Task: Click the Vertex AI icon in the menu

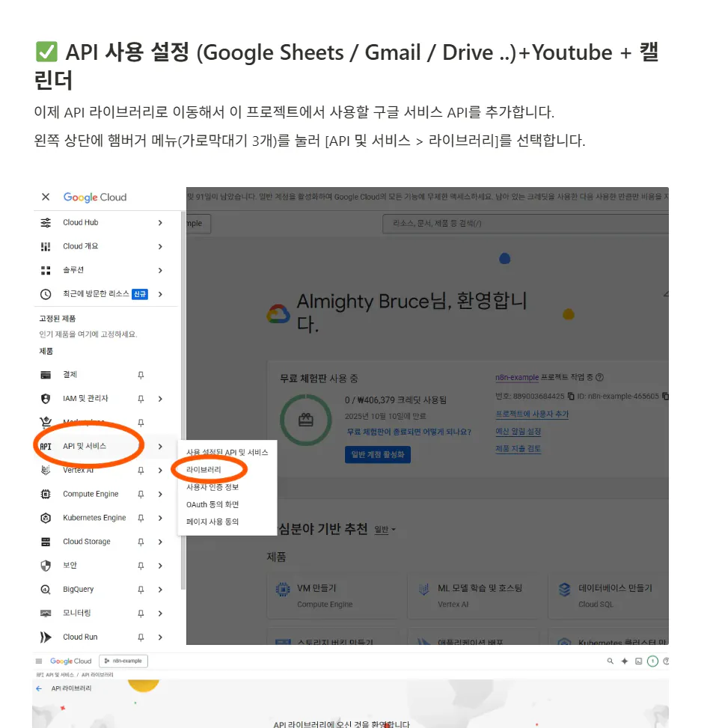Action: pyautogui.click(x=46, y=470)
